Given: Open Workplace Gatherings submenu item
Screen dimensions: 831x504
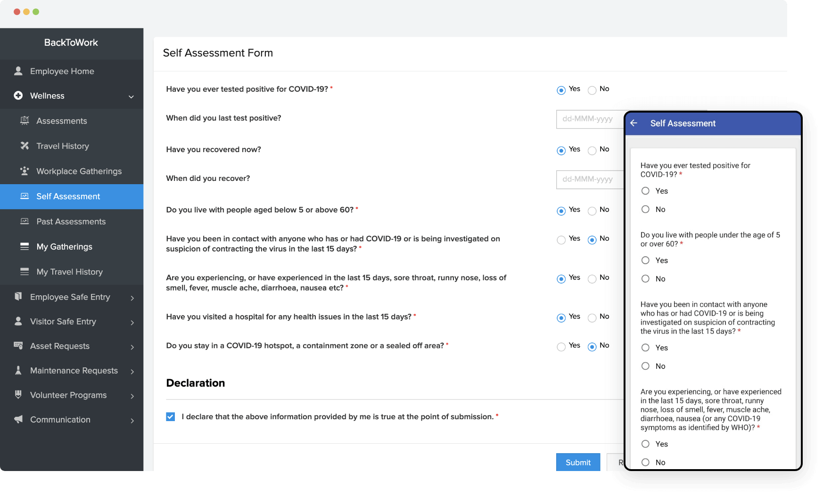Looking at the screenshot, I should 72,171.
